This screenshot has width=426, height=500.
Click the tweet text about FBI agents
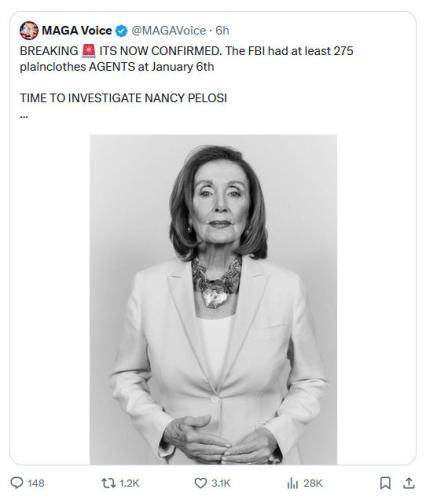point(186,59)
